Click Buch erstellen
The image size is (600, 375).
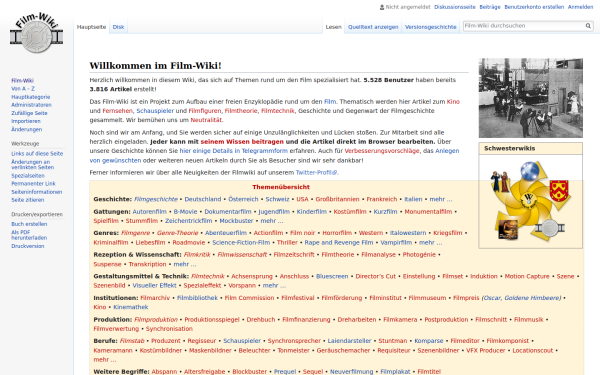click(x=29, y=224)
